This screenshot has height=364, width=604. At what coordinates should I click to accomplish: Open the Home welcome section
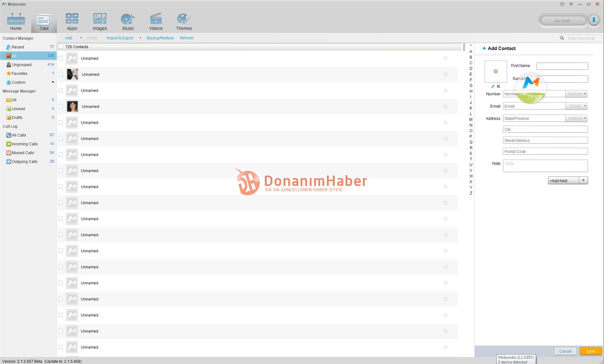tap(16, 22)
